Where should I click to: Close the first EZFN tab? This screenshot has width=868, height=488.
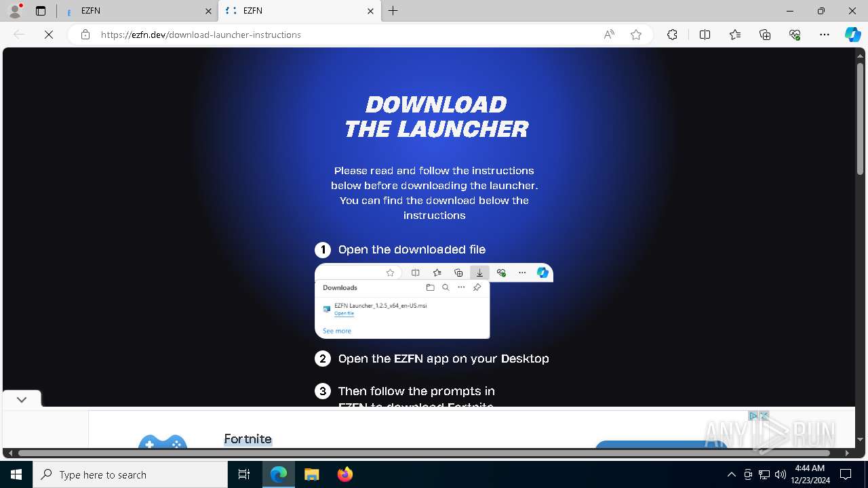point(208,11)
